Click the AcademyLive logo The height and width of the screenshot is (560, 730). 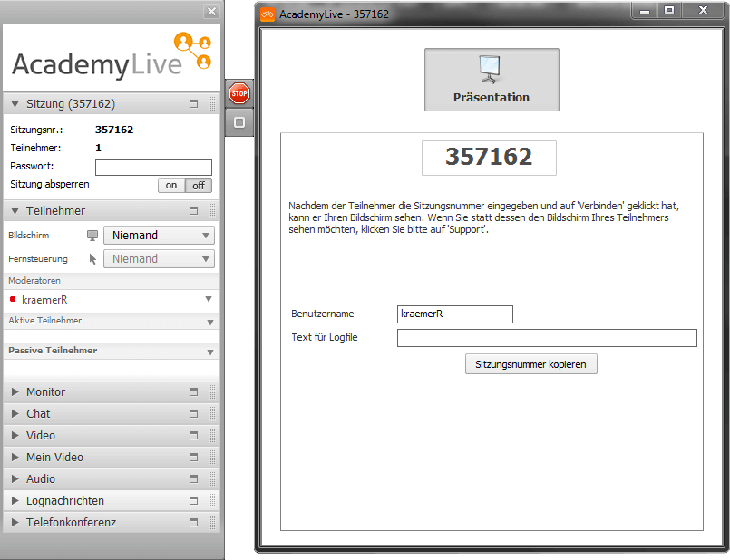tap(112, 57)
